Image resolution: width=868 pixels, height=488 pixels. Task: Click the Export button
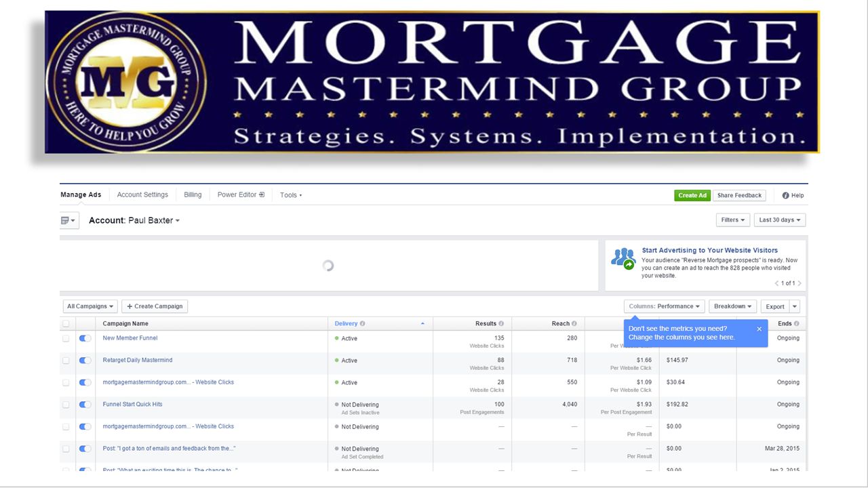pos(775,306)
